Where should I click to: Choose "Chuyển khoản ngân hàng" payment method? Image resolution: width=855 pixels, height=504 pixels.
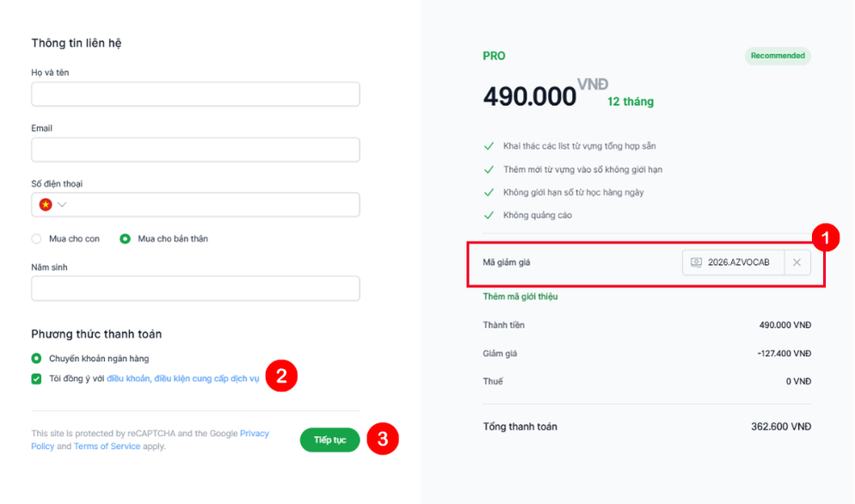pyautogui.click(x=36, y=358)
